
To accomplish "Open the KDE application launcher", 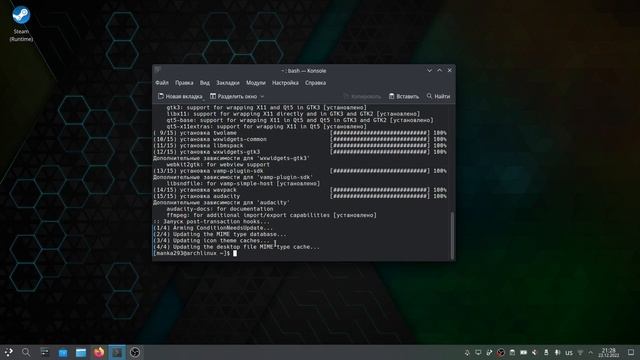I will (9, 352).
